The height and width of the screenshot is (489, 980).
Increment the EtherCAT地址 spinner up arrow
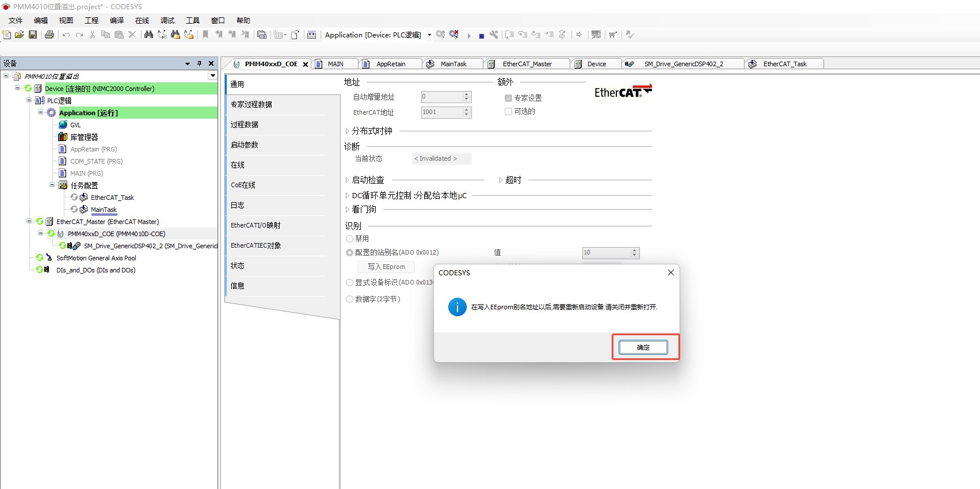coord(467,109)
